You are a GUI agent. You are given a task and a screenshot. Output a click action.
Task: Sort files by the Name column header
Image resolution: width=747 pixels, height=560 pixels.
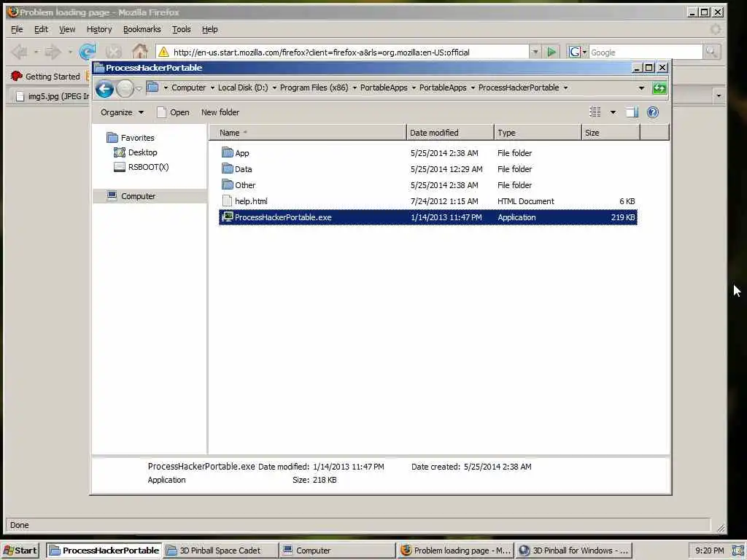307,133
